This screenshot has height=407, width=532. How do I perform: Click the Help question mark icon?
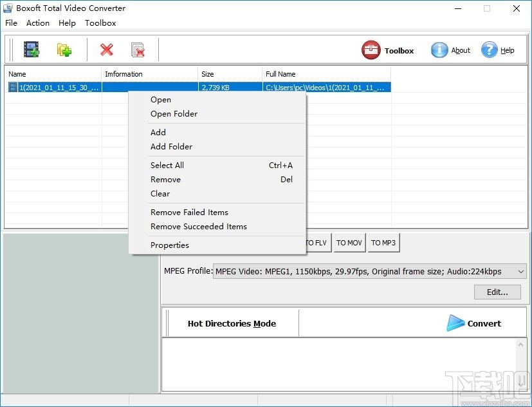click(489, 50)
